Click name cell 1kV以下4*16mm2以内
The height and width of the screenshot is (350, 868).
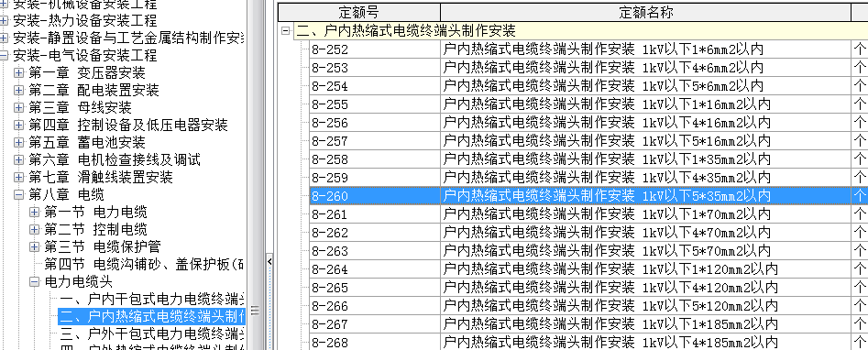click(645, 123)
